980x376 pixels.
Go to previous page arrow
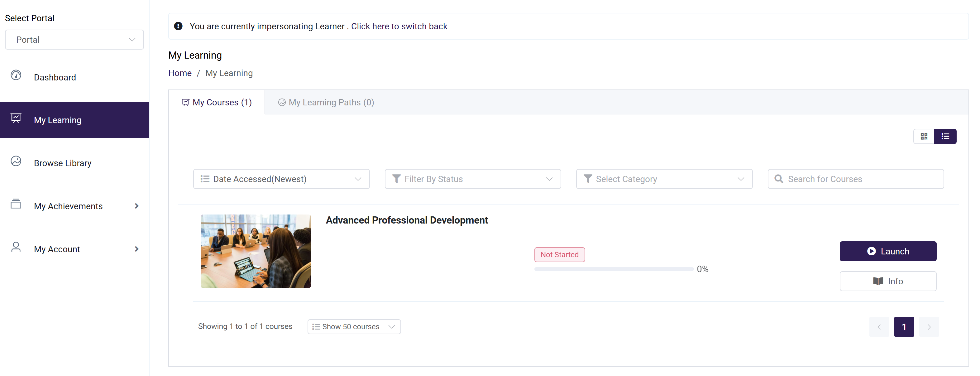pos(879,327)
